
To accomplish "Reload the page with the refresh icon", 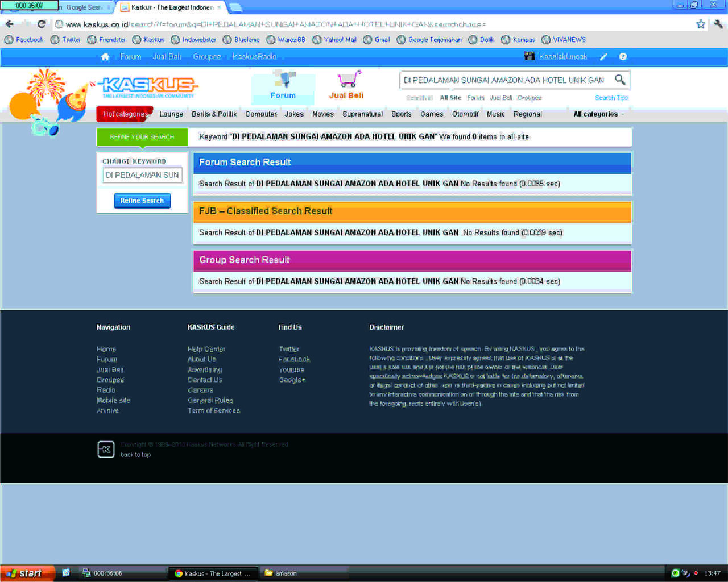I will coord(42,24).
